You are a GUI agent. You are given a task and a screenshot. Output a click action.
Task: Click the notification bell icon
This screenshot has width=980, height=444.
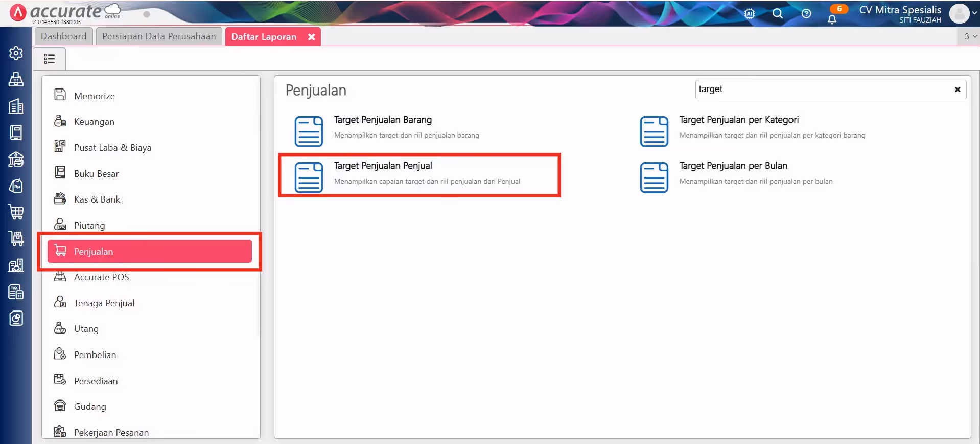pyautogui.click(x=832, y=19)
